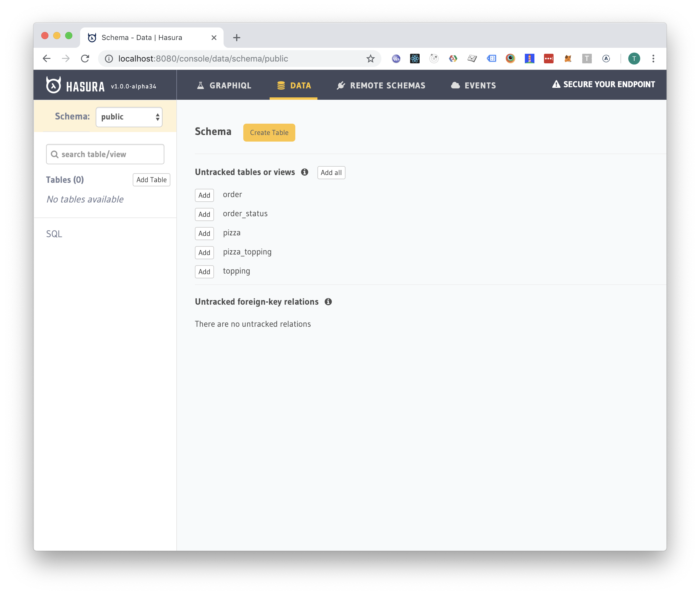Click the SQL link in sidebar
700x595 pixels.
point(54,234)
